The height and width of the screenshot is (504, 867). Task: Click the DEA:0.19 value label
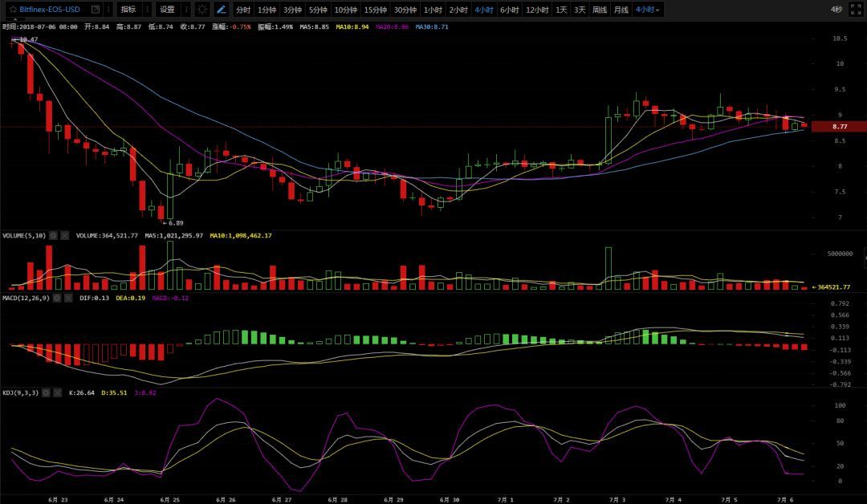(131, 298)
